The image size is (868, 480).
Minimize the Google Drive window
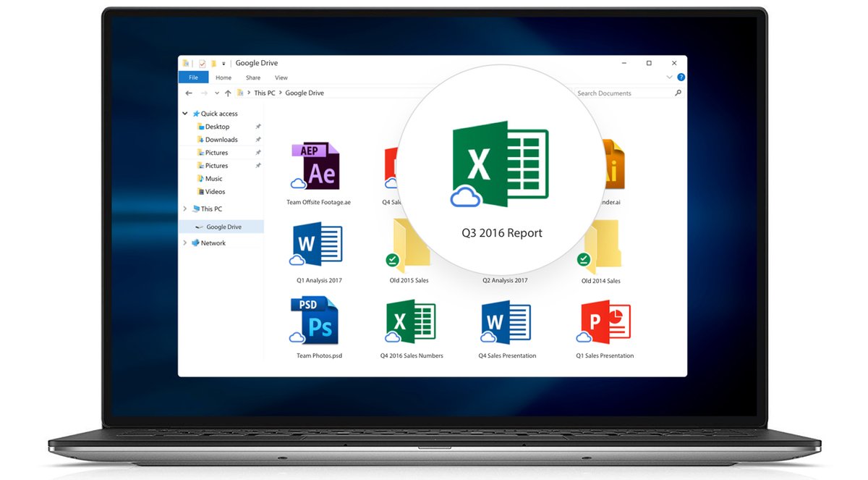tap(624, 64)
